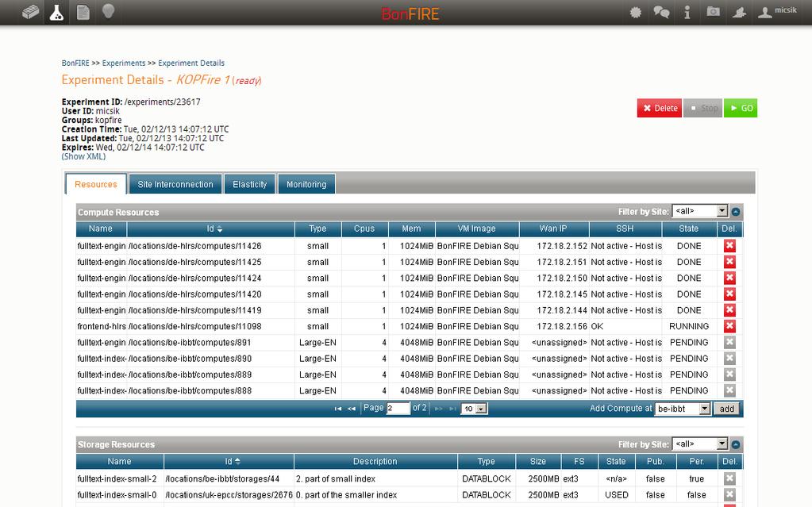
Task: Select the RUNNING state cell of frontend-hlrs
Action: [x=689, y=326]
